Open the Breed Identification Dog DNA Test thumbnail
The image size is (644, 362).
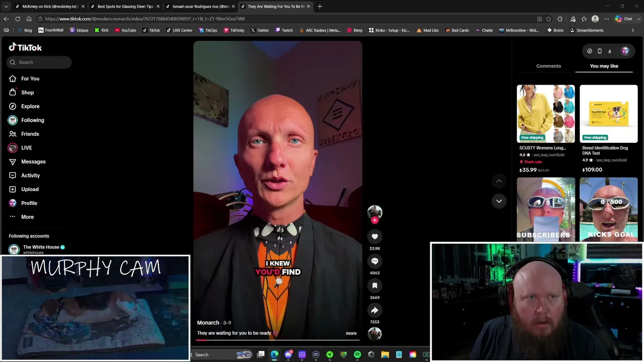pyautogui.click(x=608, y=114)
